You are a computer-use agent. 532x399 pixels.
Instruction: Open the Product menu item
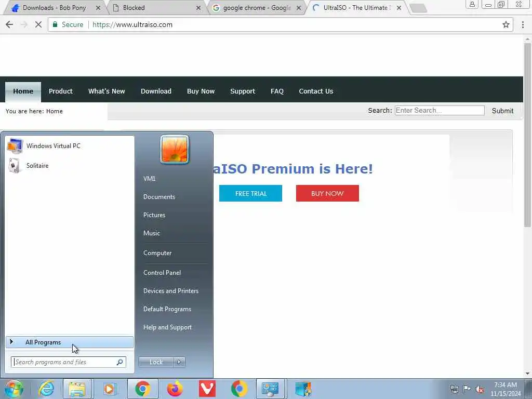coord(61,91)
